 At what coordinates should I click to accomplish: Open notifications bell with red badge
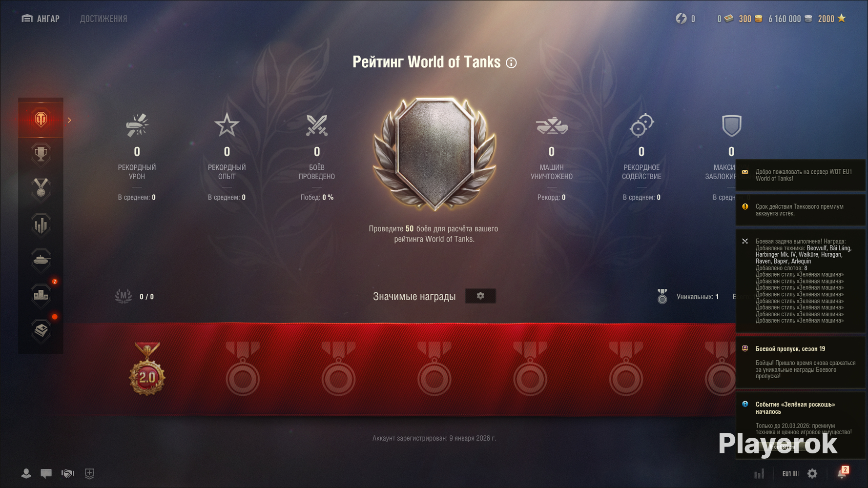[x=842, y=473]
